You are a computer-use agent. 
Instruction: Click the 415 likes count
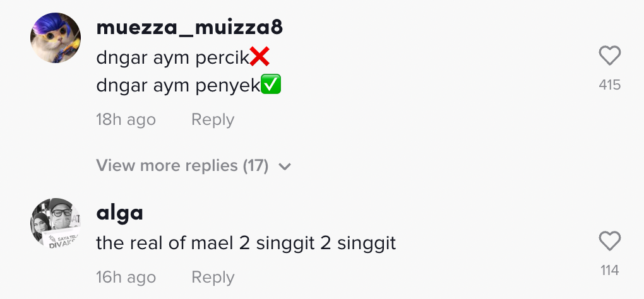coord(609,85)
